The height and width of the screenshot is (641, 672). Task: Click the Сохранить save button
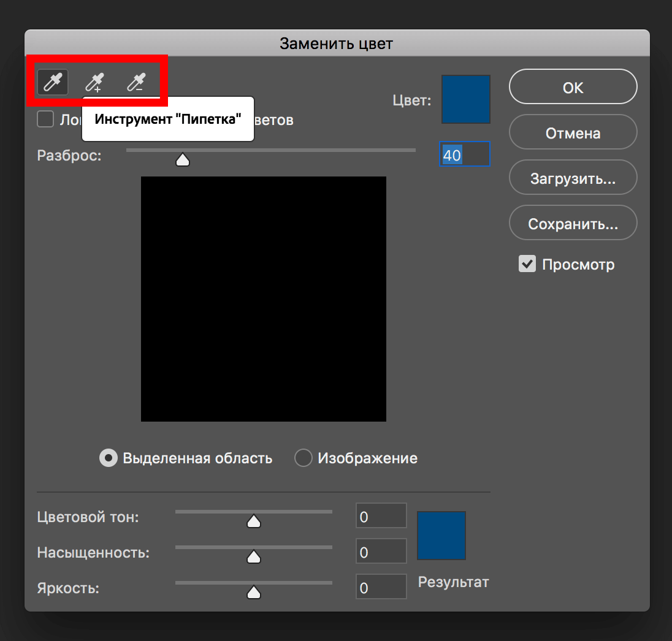(x=573, y=224)
